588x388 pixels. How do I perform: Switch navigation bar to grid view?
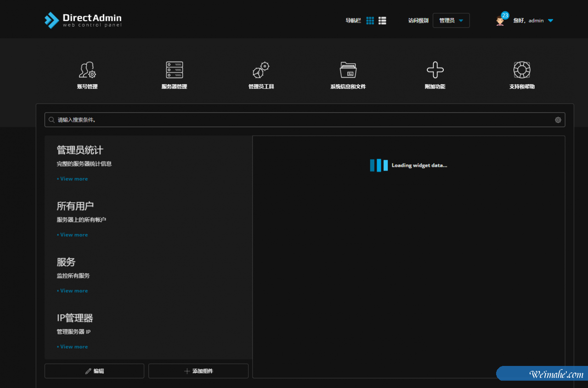370,21
